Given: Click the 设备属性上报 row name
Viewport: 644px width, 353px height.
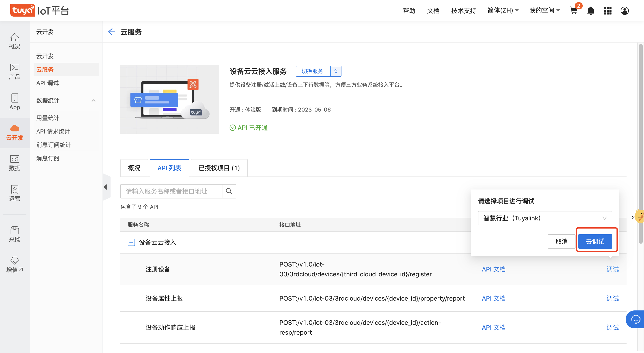Looking at the screenshot, I should click(164, 299).
